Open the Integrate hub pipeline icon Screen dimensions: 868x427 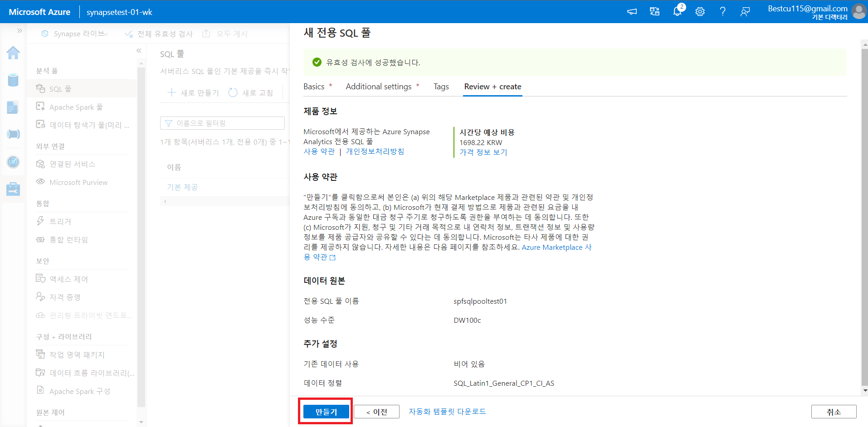point(13,134)
